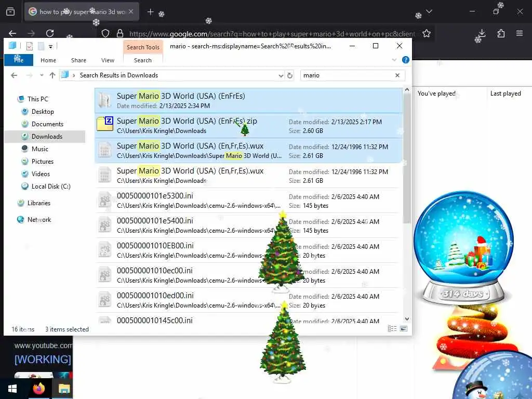Select Local Disk (C:) in navigation pane

(x=51, y=187)
